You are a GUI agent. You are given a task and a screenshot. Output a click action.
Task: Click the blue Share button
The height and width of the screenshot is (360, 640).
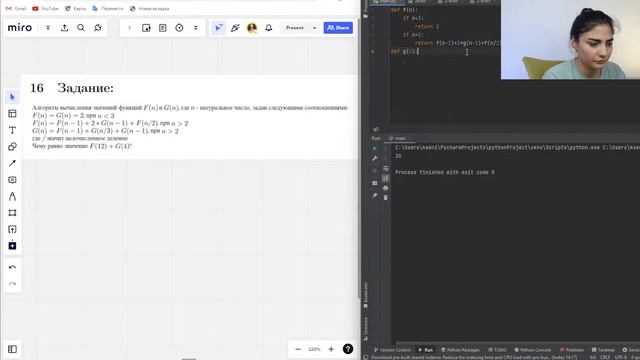coord(338,28)
